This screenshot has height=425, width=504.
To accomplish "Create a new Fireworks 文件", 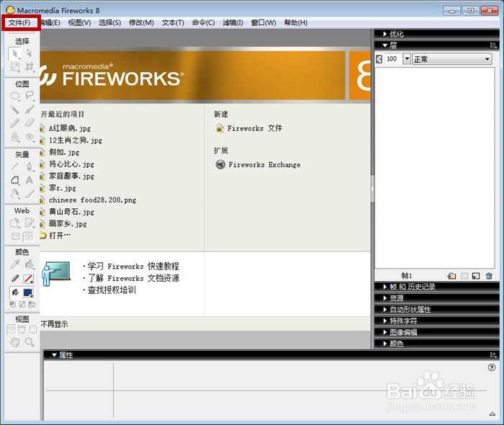I will [249, 128].
